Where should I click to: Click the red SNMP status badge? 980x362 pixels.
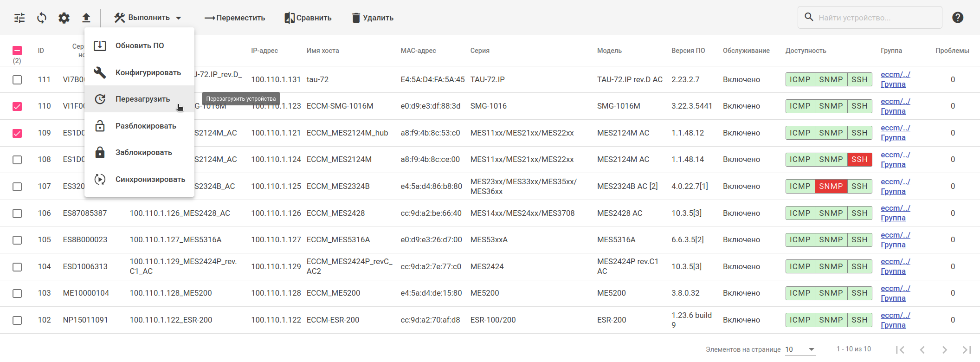tap(831, 187)
